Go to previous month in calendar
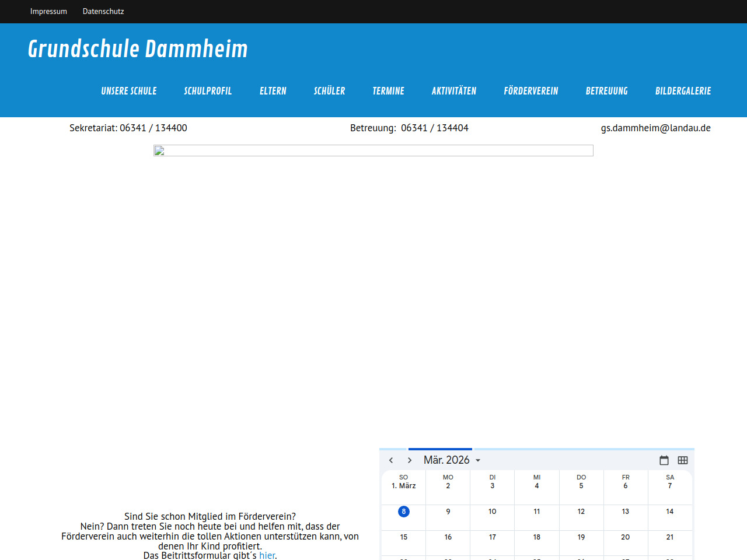Image resolution: width=747 pixels, height=560 pixels. (x=391, y=460)
